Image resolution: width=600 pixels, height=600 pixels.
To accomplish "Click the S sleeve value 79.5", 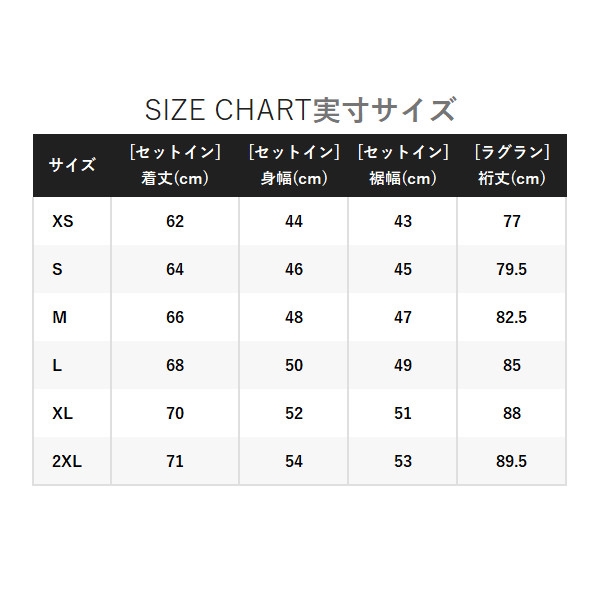I will [512, 269].
